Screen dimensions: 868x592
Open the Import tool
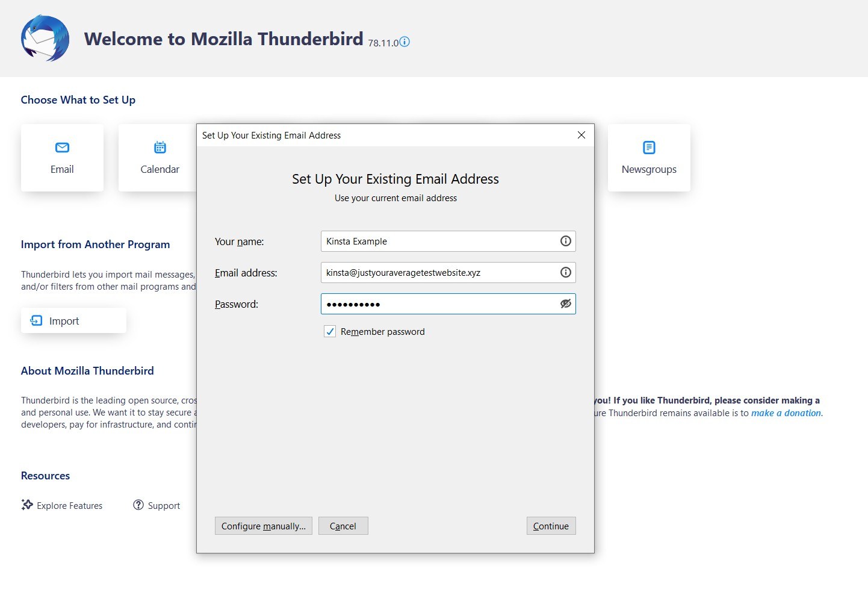pos(73,320)
